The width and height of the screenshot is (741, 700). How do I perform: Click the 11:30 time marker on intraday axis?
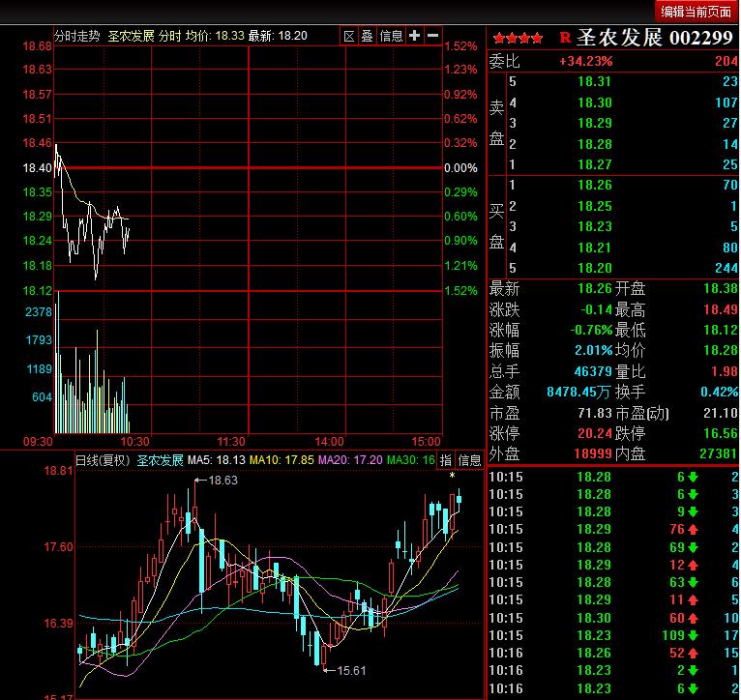tap(233, 441)
